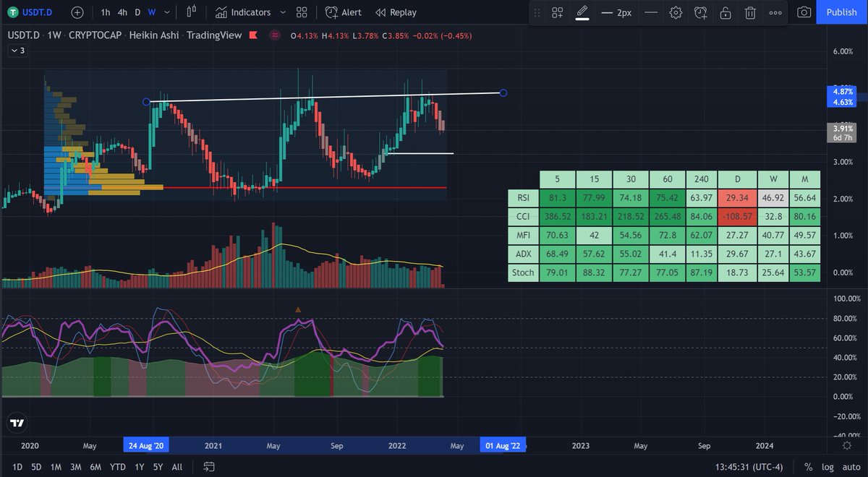The width and height of the screenshot is (868, 477).
Task: Click the 01 Aug '22 time axis label
Action: click(504, 445)
